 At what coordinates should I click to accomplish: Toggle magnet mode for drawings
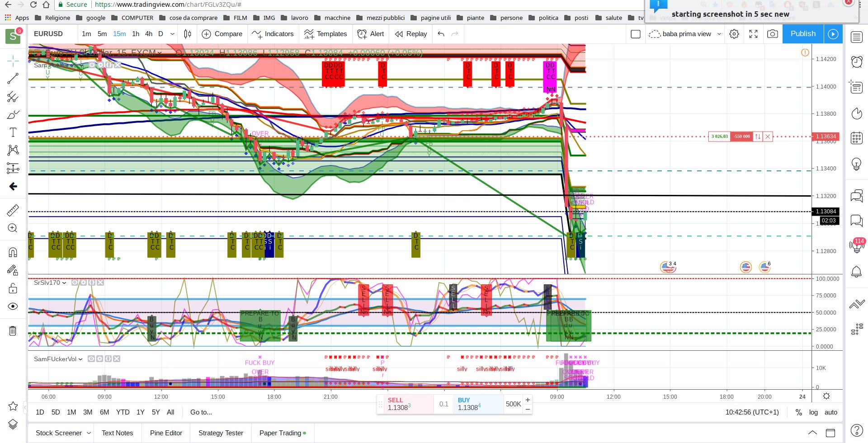[x=13, y=252]
